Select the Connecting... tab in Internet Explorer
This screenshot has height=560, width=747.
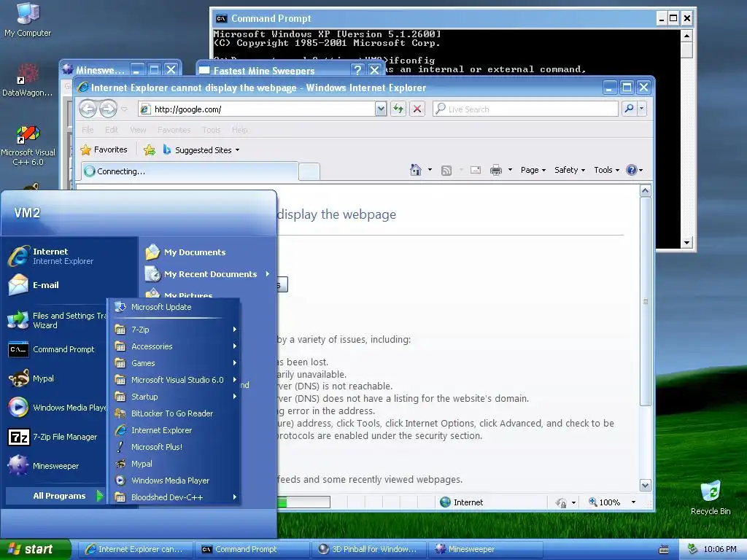pyautogui.click(x=190, y=171)
